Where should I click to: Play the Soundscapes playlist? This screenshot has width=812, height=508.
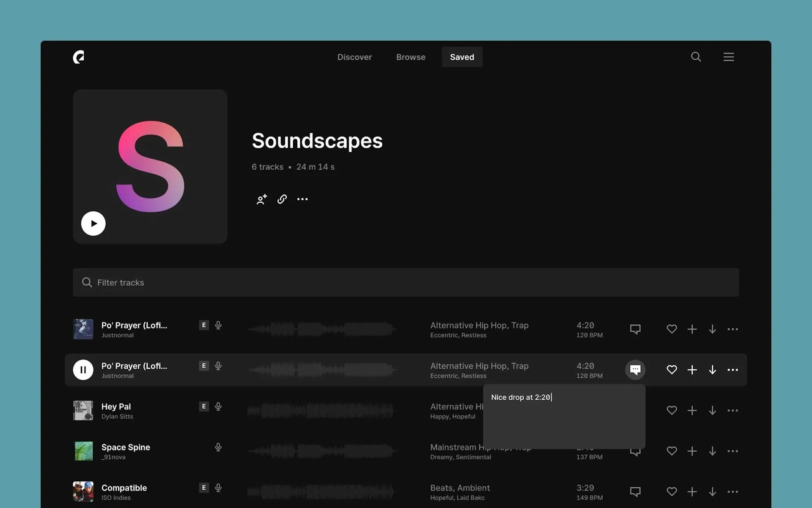coord(93,224)
